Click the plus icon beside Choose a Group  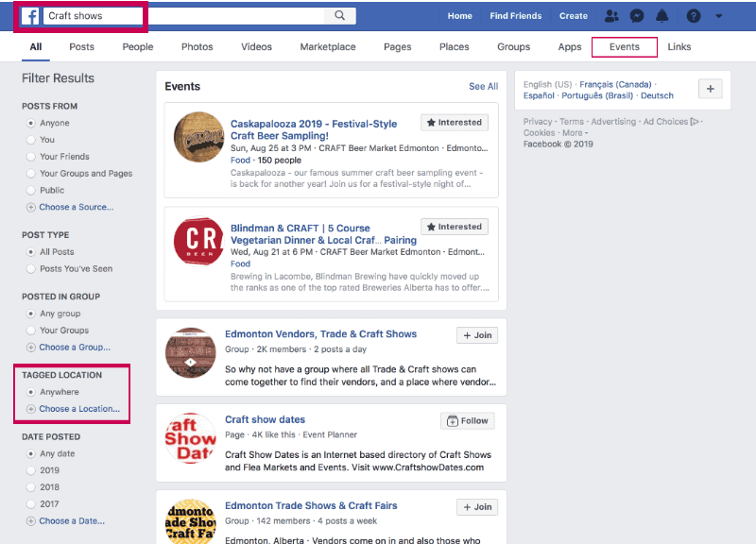[x=31, y=348]
